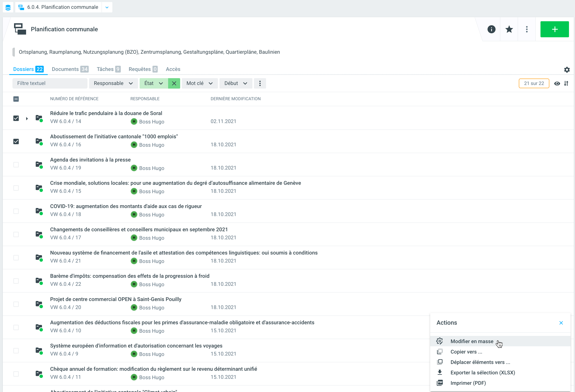Open the Responsable filter dropdown

point(113,83)
